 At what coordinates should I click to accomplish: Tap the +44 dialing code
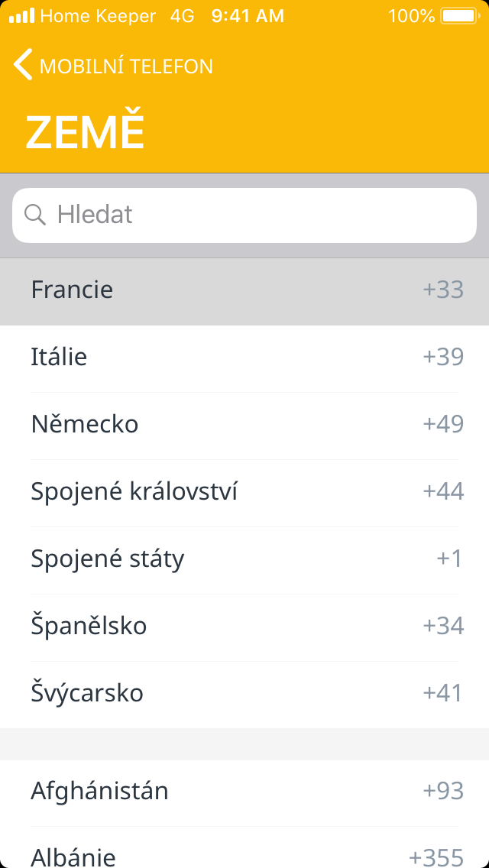click(443, 491)
